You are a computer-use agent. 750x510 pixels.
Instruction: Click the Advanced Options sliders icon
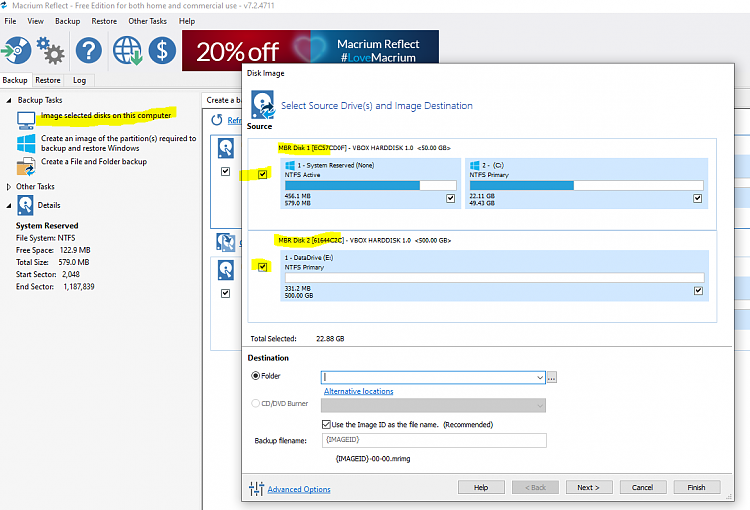pos(256,488)
